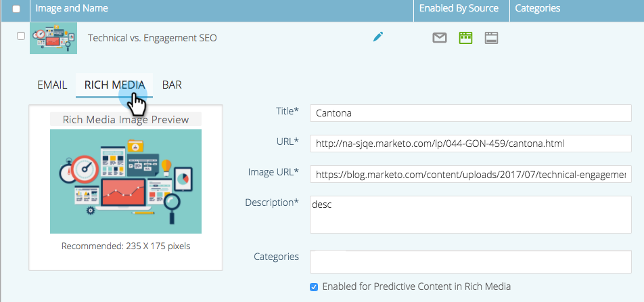Click the small content thumbnail in row
644x302 pixels.
click(x=53, y=38)
